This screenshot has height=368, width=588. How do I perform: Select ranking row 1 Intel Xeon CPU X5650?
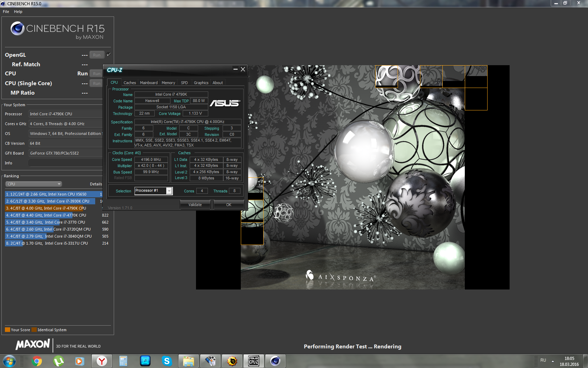[54, 194]
